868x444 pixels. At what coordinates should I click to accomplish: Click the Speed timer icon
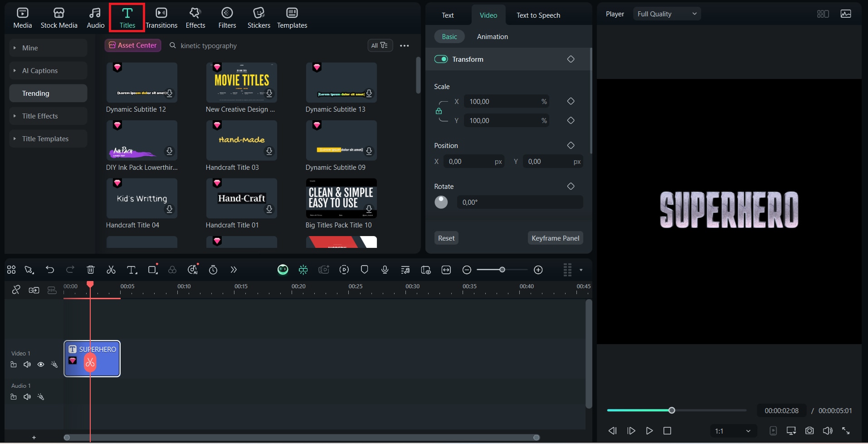tap(213, 270)
